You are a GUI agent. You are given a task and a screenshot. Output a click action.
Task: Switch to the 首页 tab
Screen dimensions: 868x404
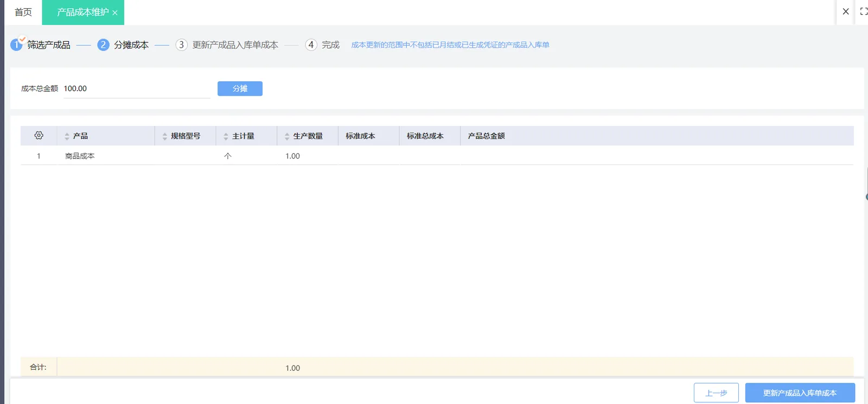[x=23, y=12]
